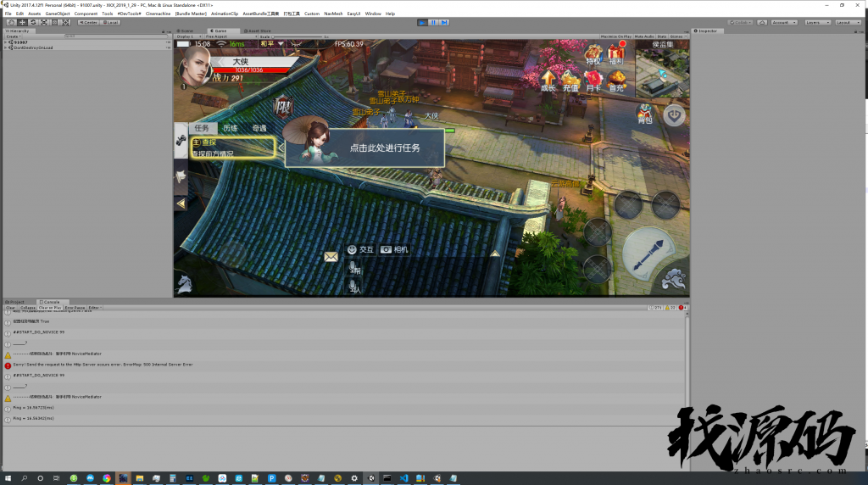Click the player avatar portrait

[194, 66]
